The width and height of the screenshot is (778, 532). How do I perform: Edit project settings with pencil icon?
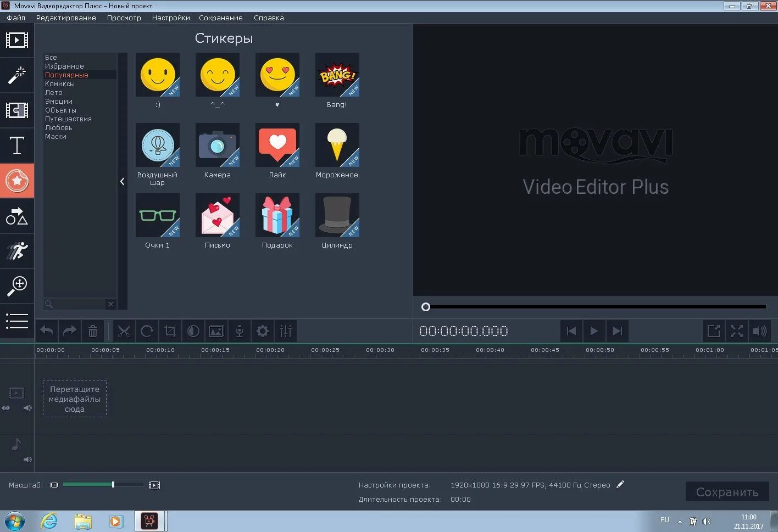click(x=620, y=484)
